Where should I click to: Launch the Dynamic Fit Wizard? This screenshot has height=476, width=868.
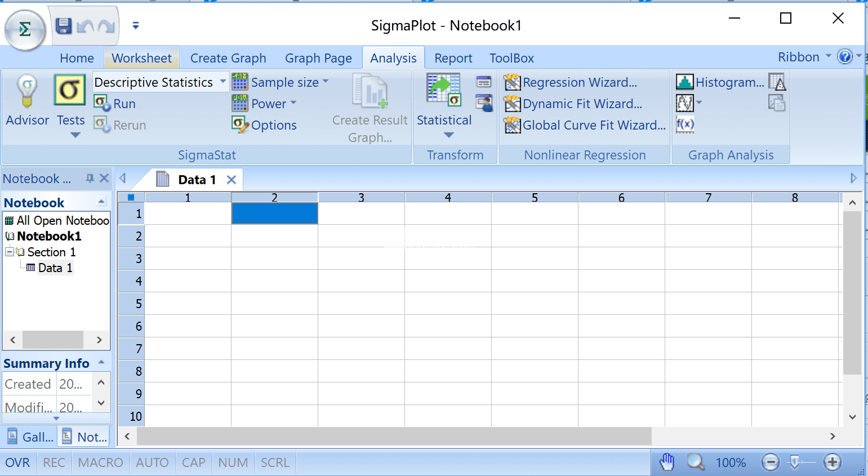point(573,104)
